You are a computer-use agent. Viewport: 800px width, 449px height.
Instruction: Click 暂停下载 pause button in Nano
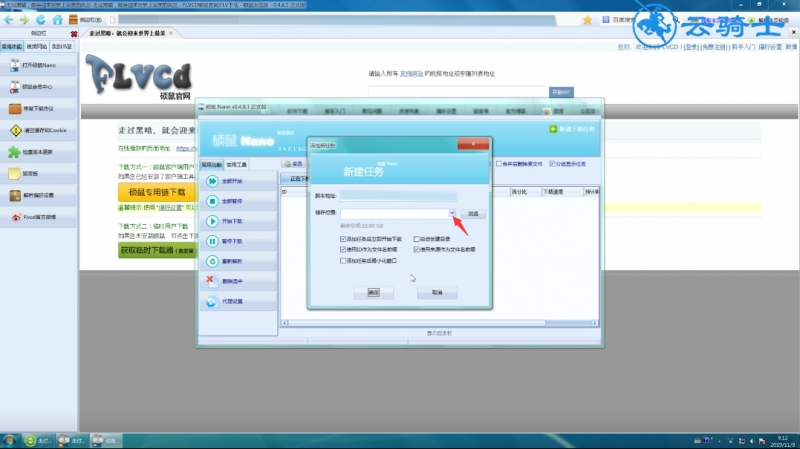238,241
